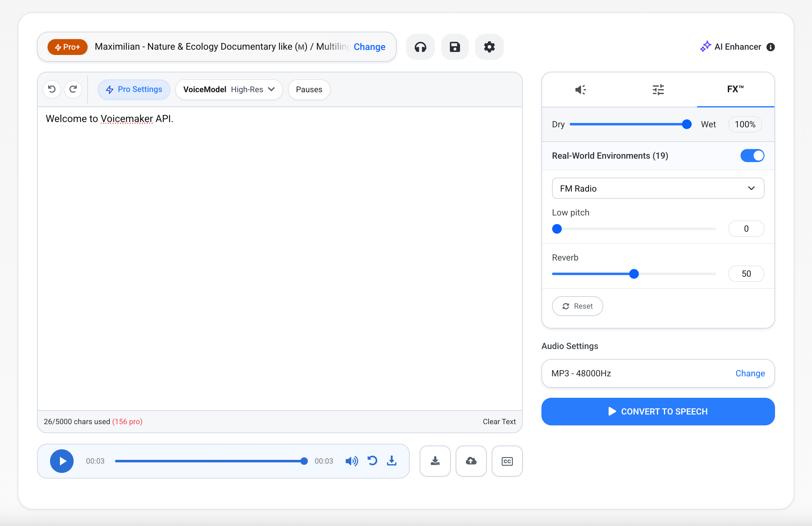Click the CC captions icon
Image resolution: width=812 pixels, height=526 pixels.
[x=507, y=461]
